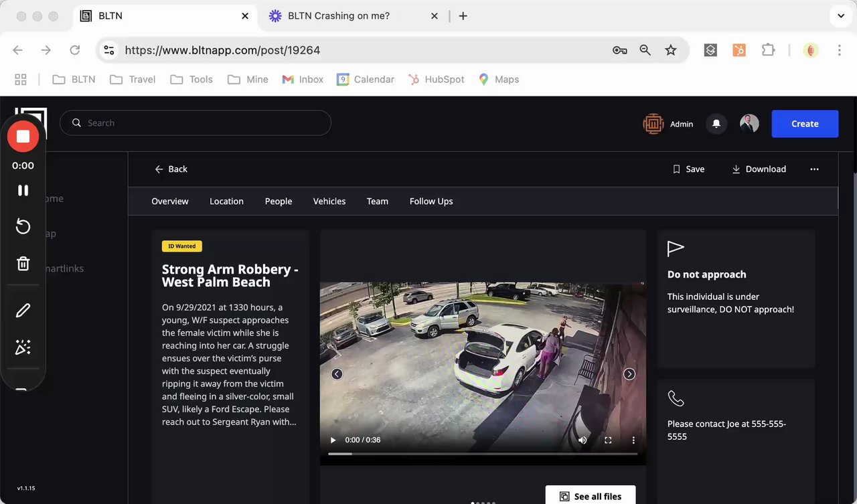Open the password key icon in address bar

tap(619, 50)
